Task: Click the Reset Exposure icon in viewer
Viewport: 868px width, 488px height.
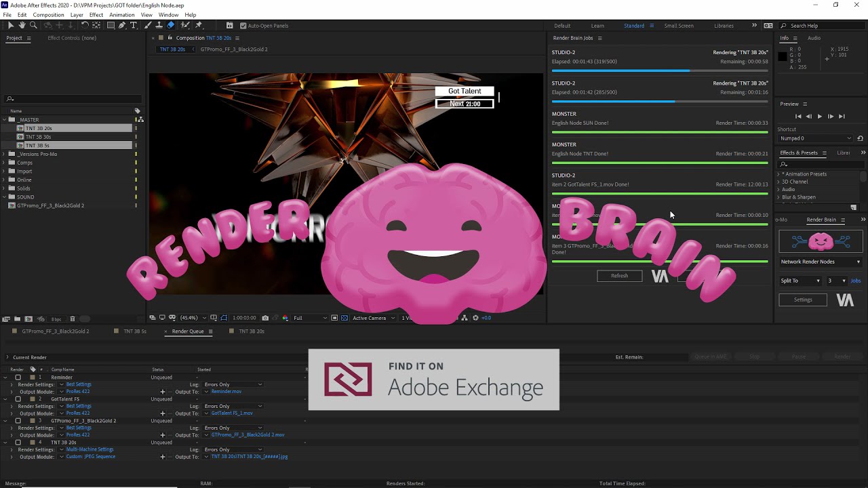Action: pos(475,318)
